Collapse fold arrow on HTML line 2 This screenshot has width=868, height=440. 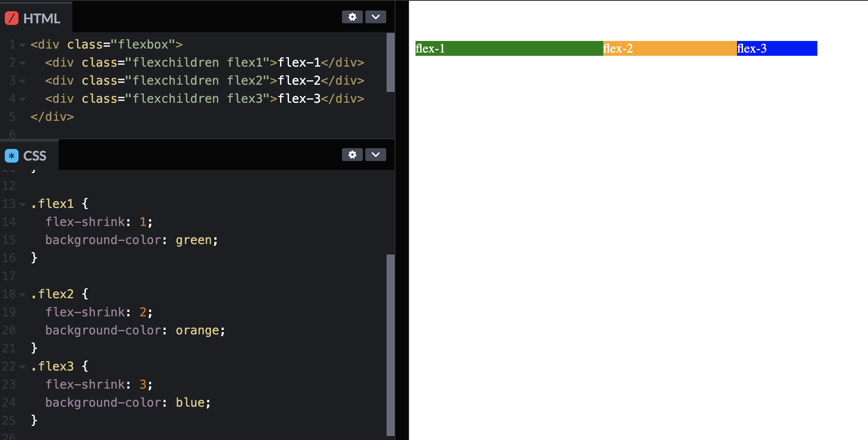click(x=23, y=63)
